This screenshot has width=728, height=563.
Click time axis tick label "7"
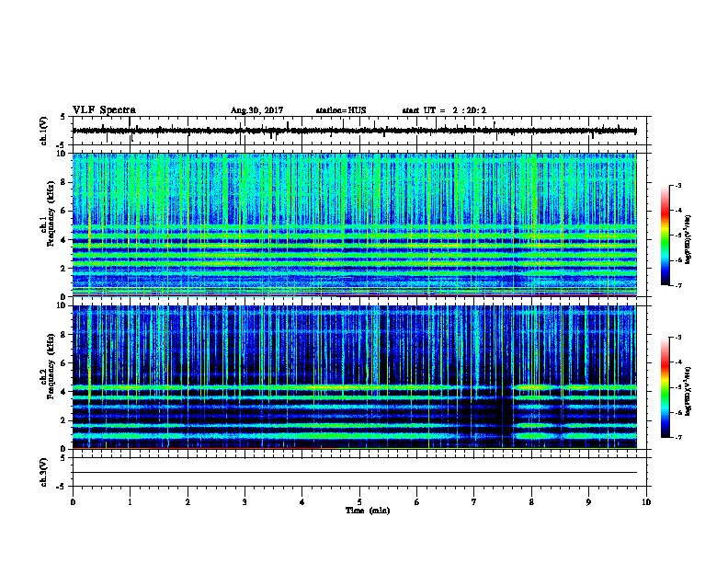point(474,502)
